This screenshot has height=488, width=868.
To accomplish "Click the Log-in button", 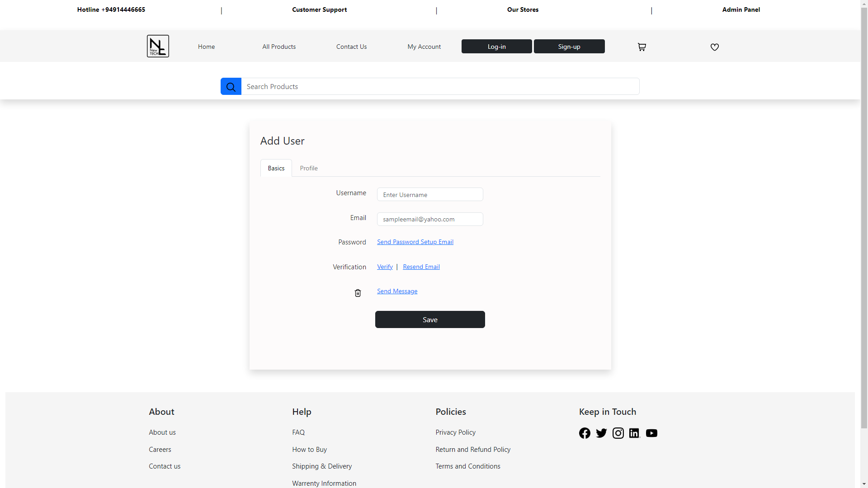I will pos(496,47).
